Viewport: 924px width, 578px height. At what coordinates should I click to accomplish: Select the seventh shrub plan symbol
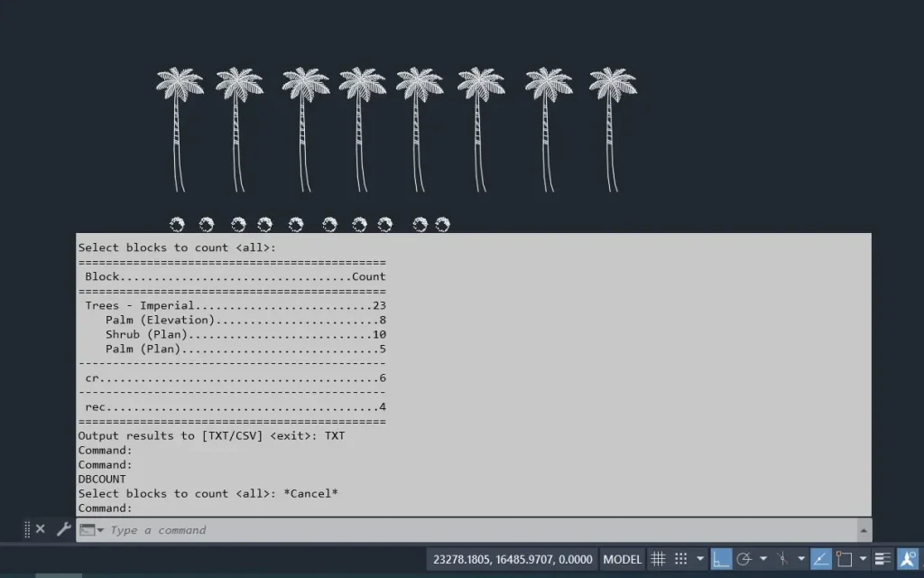[359, 224]
